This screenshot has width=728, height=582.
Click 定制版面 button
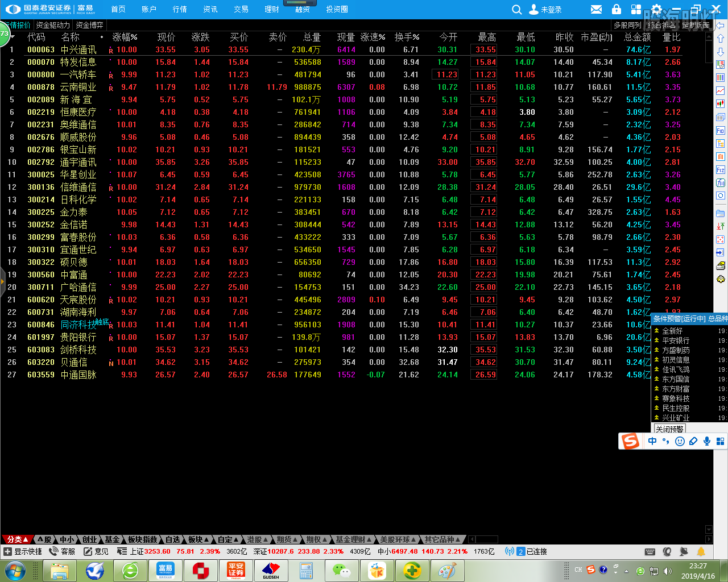click(x=696, y=25)
